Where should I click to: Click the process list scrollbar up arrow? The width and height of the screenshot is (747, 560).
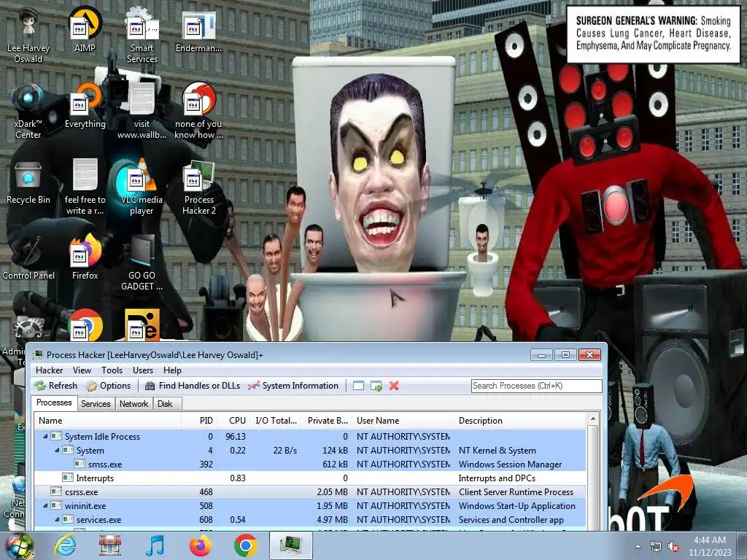[593, 419]
